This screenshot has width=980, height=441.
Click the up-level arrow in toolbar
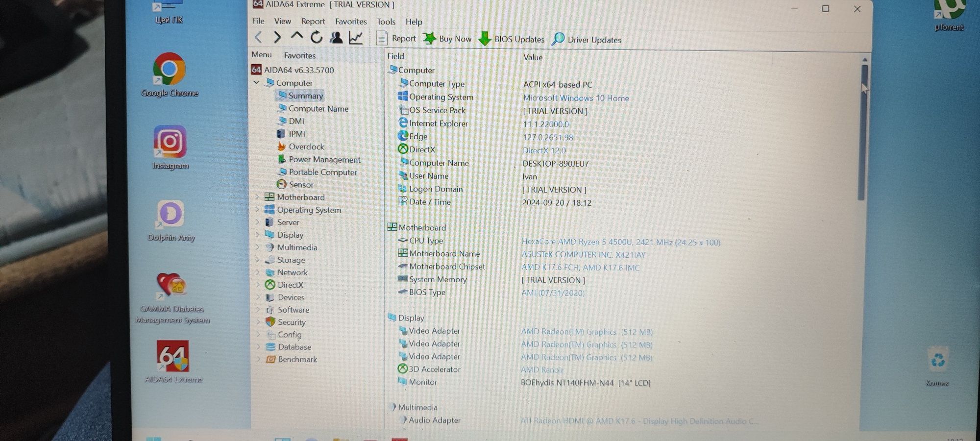[296, 36]
